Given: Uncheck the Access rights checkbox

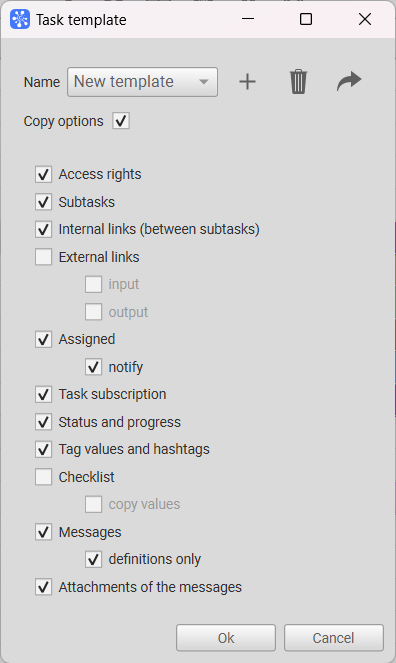Looking at the screenshot, I should coord(44,174).
